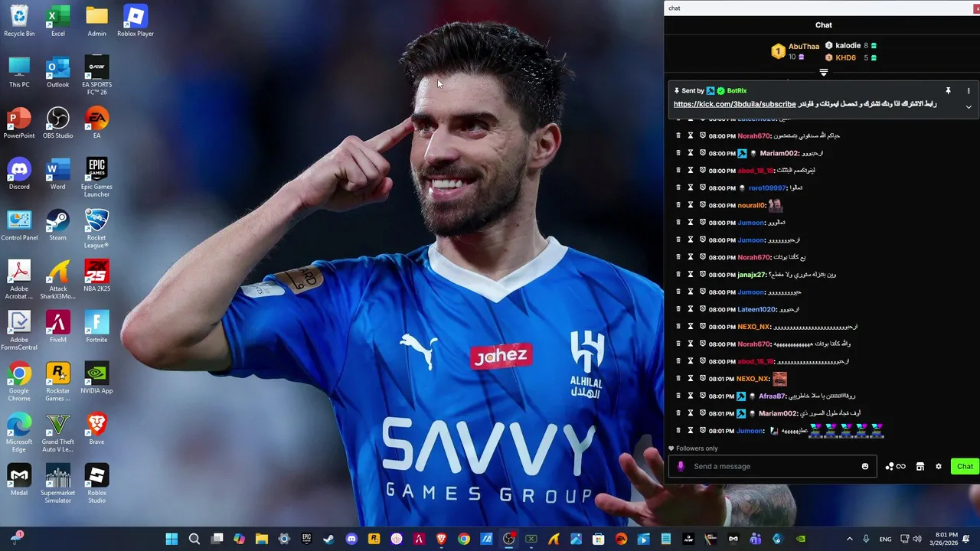The image size is (980, 551).
Task: Open Chrome from the taskbar
Action: click(x=464, y=539)
